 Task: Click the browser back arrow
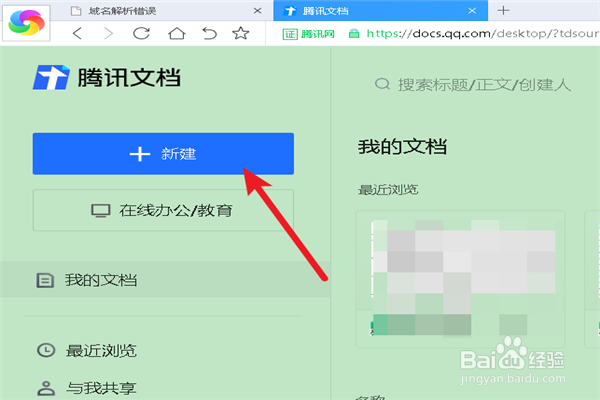click(x=77, y=34)
